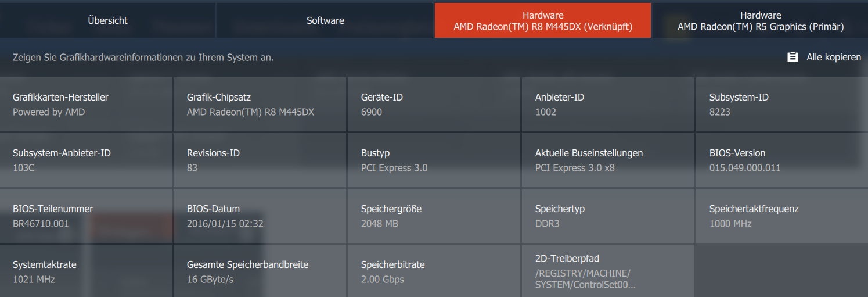Select Speichergröße value 2048 MB
This screenshot has height=297, width=868.
point(380,224)
